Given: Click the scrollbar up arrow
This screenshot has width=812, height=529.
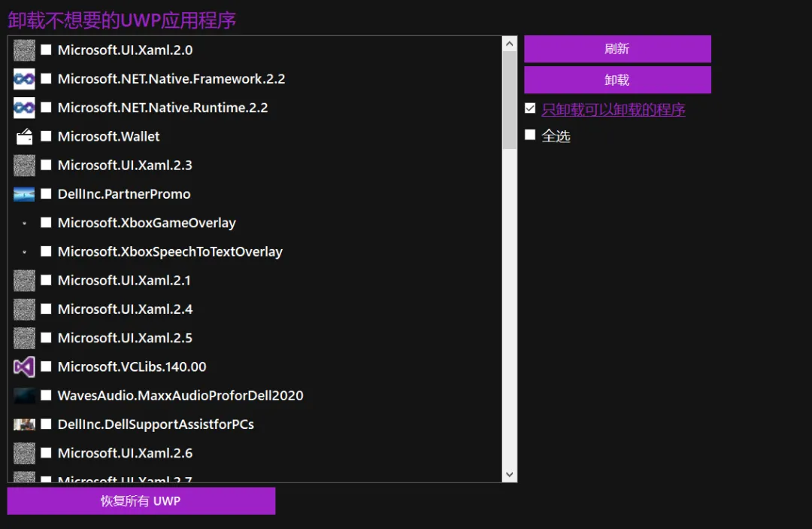Looking at the screenshot, I should coord(510,44).
